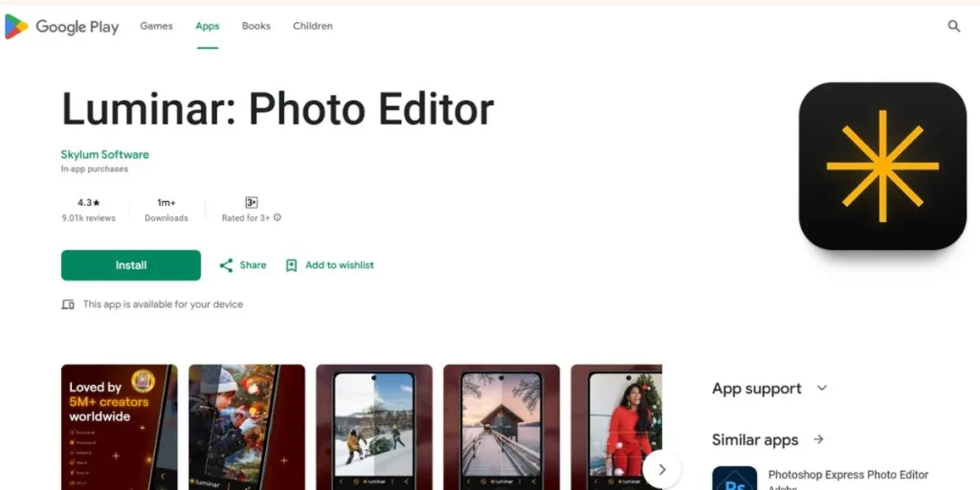Open the Books tab
This screenshot has width=980, height=490.
pos(256,26)
